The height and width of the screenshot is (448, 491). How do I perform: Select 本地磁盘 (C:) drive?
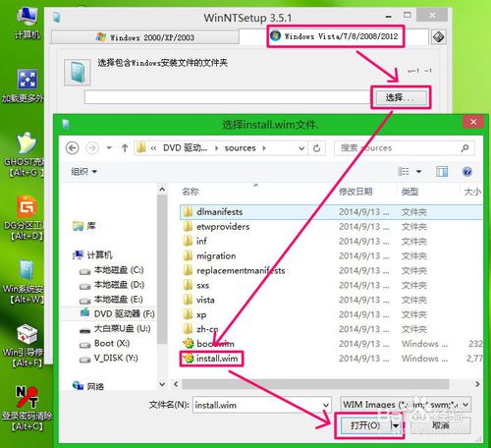[112, 270]
